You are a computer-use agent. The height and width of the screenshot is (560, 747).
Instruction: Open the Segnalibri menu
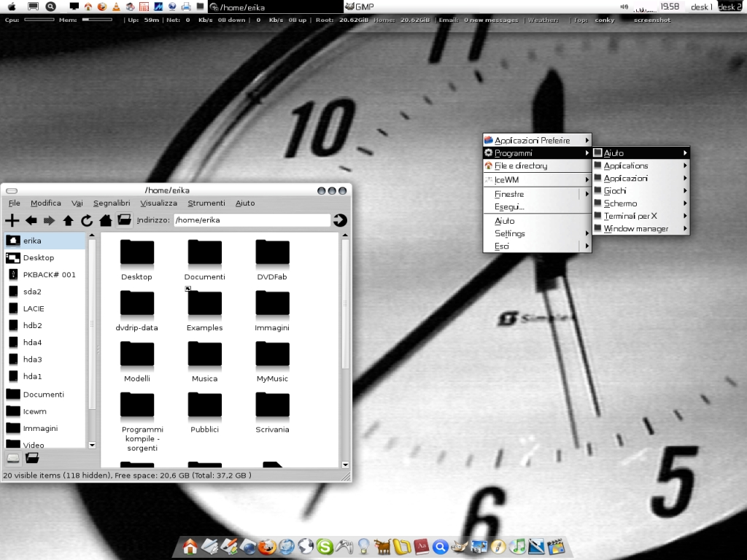tap(112, 203)
